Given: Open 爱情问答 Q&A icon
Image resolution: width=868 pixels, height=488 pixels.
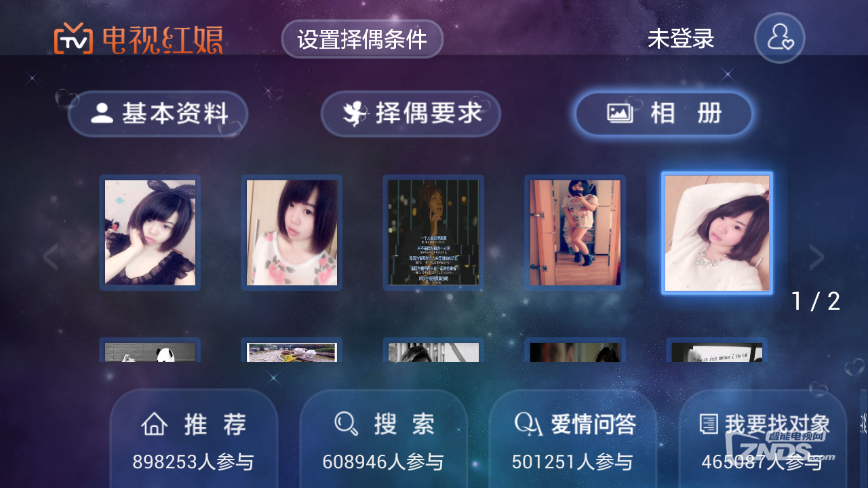Looking at the screenshot, I should tap(528, 424).
